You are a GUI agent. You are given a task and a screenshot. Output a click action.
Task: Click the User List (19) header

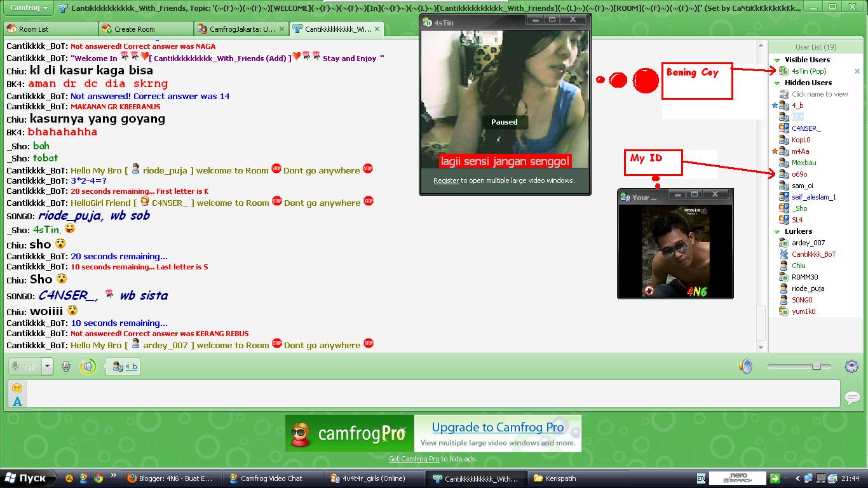816,47
